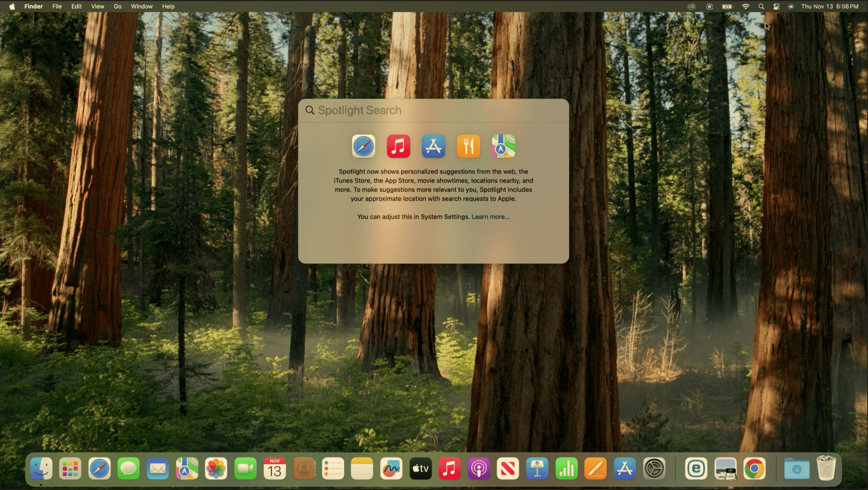The width and height of the screenshot is (868, 490).
Task: Click the date and time display
Action: (829, 6)
